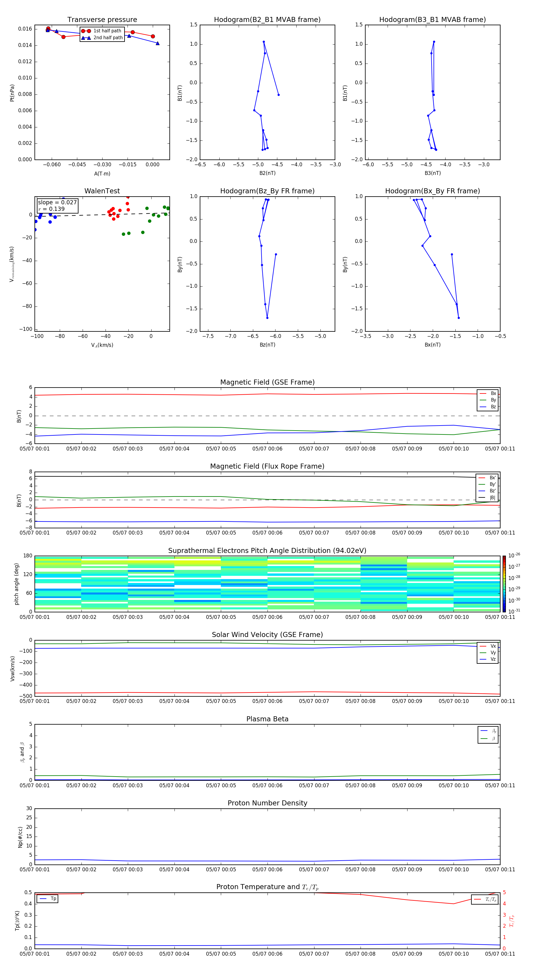535x980 pixels.
Task: Click Vz legend entry in solar wind plot
Action: pyautogui.click(x=488, y=659)
